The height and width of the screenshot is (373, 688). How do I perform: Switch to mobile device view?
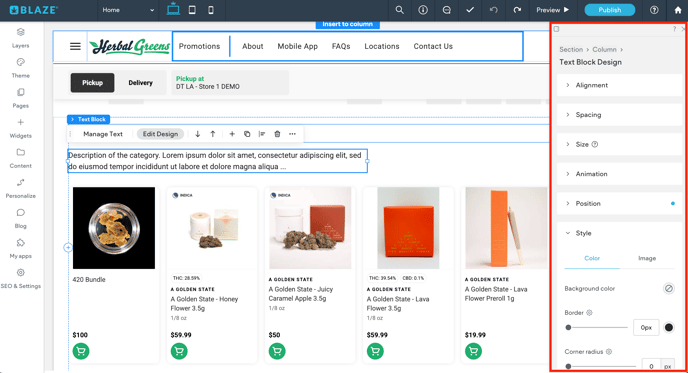(211, 10)
